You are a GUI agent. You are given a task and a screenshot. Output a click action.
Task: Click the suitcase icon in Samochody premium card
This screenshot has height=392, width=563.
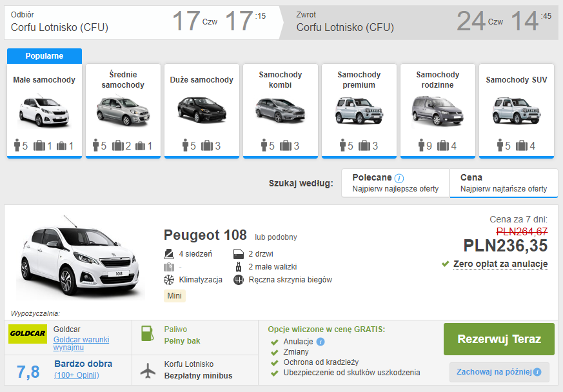coord(364,146)
